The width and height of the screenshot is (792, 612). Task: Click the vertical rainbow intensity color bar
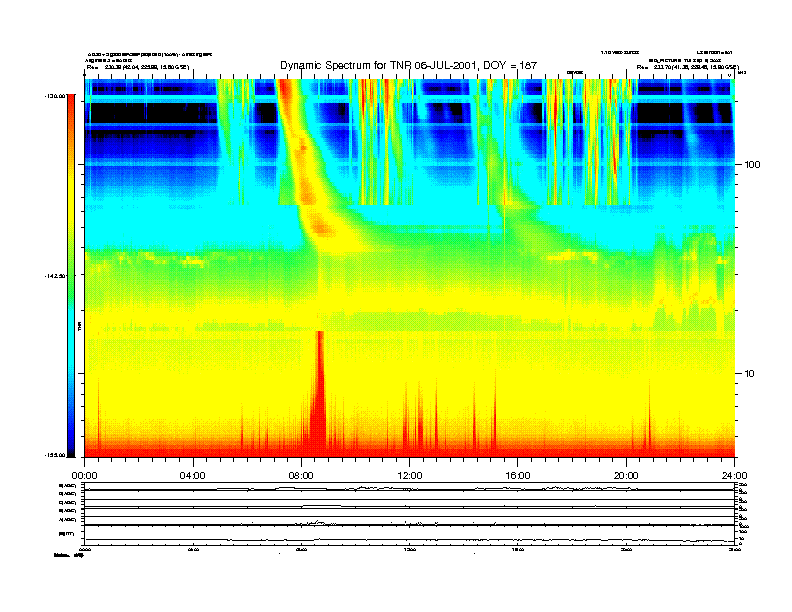click(71, 275)
